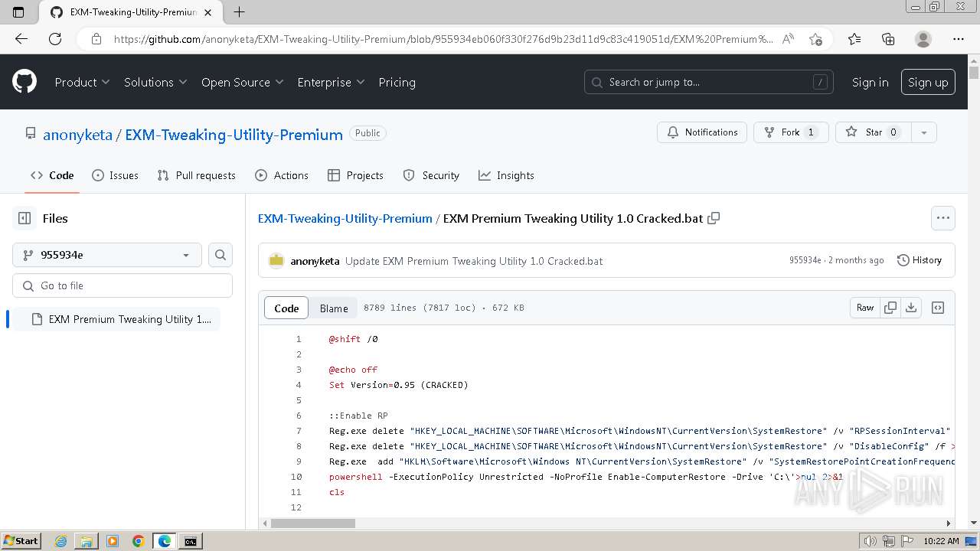
Task: Open the Security tab
Action: coord(431,175)
